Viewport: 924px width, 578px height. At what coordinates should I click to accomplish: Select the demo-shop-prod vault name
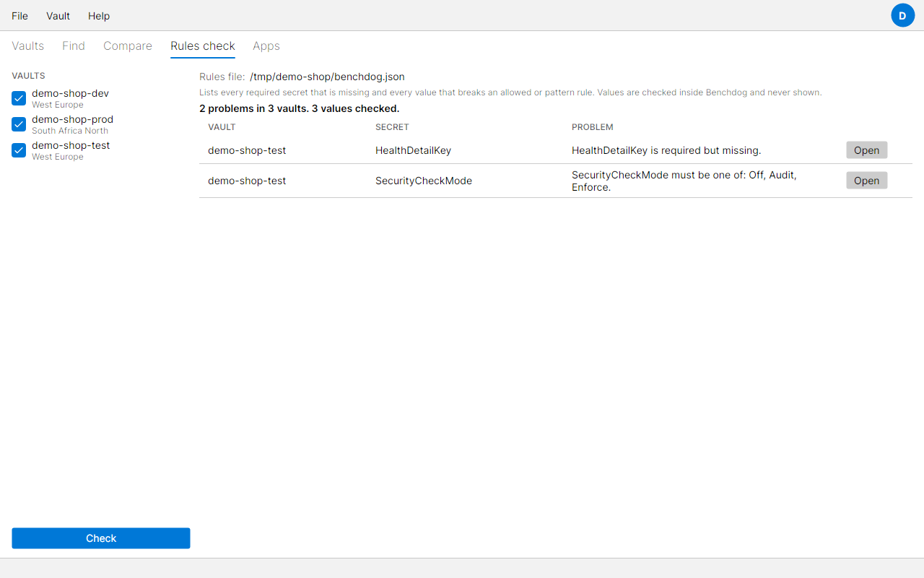click(72, 119)
